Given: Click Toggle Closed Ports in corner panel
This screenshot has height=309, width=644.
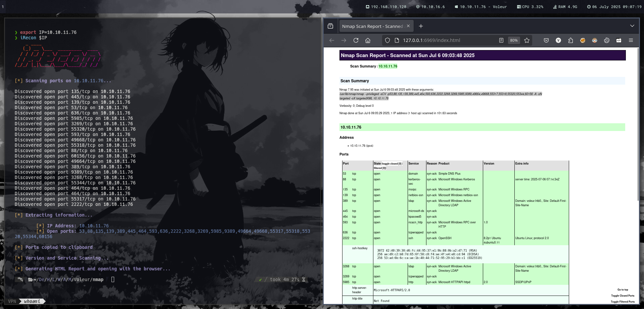Looking at the screenshot, I should pyautogui.click(x=623, y=296).
